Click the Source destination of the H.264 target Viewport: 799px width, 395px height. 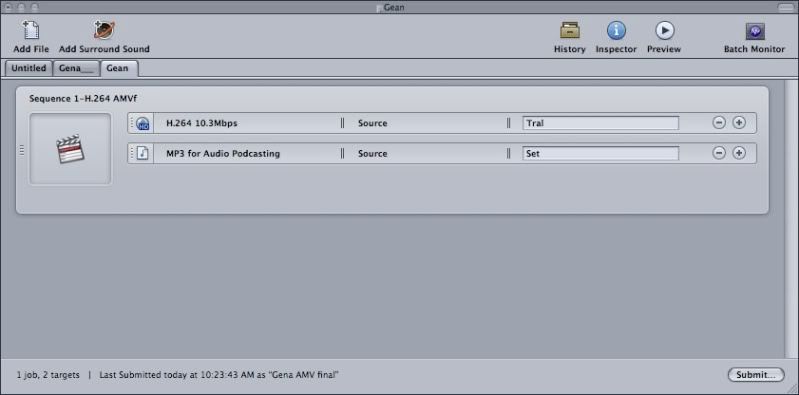point(372,123)
